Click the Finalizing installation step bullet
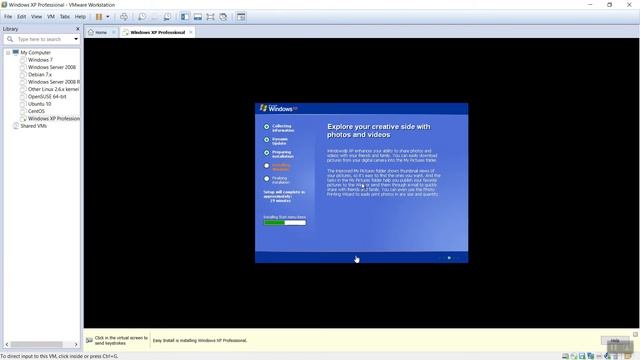This screenshot has height=360, width=640. (267, 179)
